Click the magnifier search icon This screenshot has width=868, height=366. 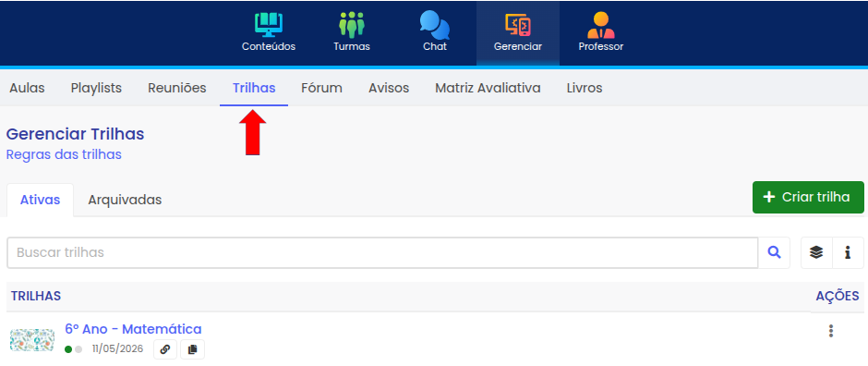click(x=774, y=253)
